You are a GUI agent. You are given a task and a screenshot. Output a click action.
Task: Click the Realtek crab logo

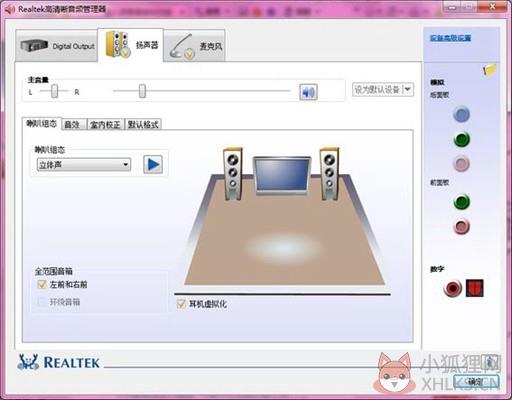point(28,362)
